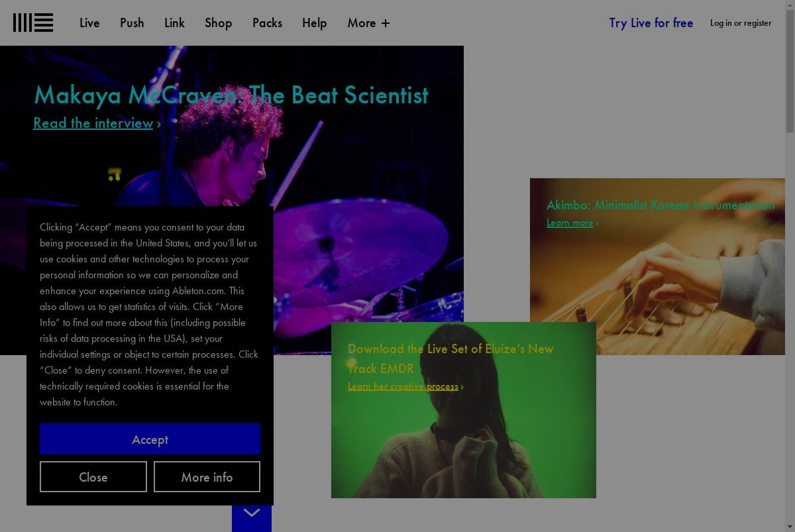This screenshot has height=532, width=795.
Task: Close the cookie consent banner
Action: [x=93, y=477]
